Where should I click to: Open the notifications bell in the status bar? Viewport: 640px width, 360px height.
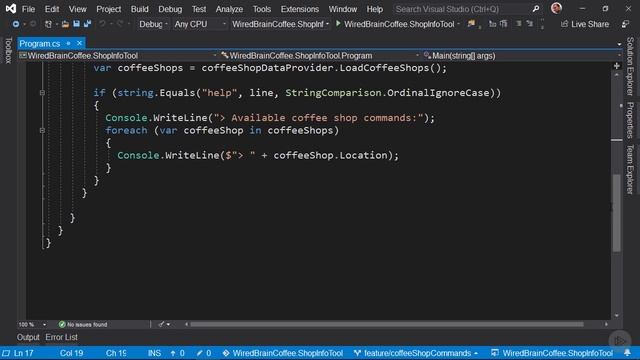[627, 353]
